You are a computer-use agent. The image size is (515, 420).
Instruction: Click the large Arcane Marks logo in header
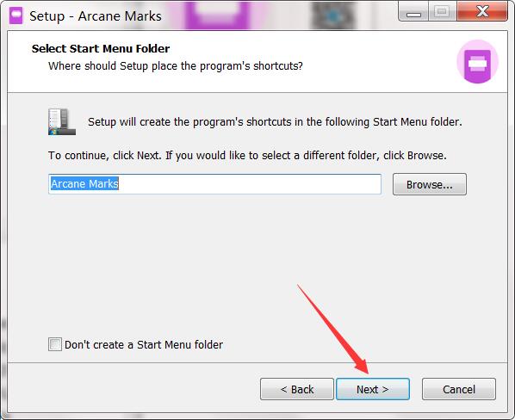click(478, 62)
